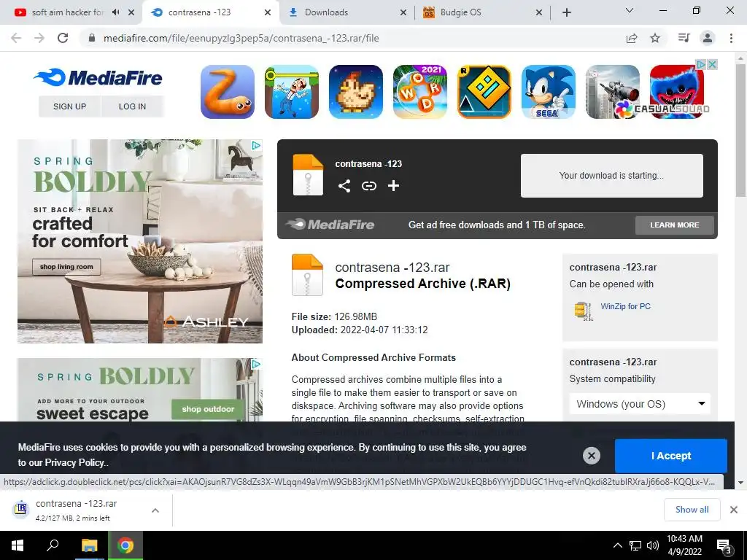Click the copy link icon
This screenshot has width=747, height=560.
pos(368,186)
